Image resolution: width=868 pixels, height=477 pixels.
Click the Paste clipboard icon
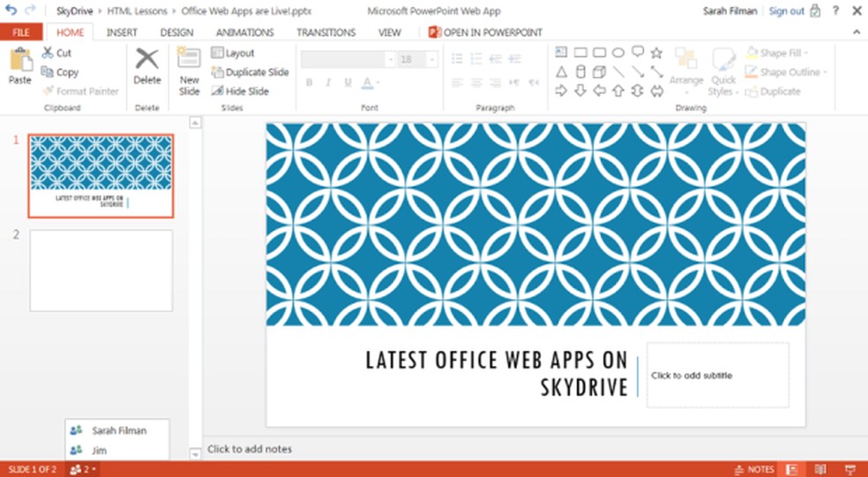20,59
